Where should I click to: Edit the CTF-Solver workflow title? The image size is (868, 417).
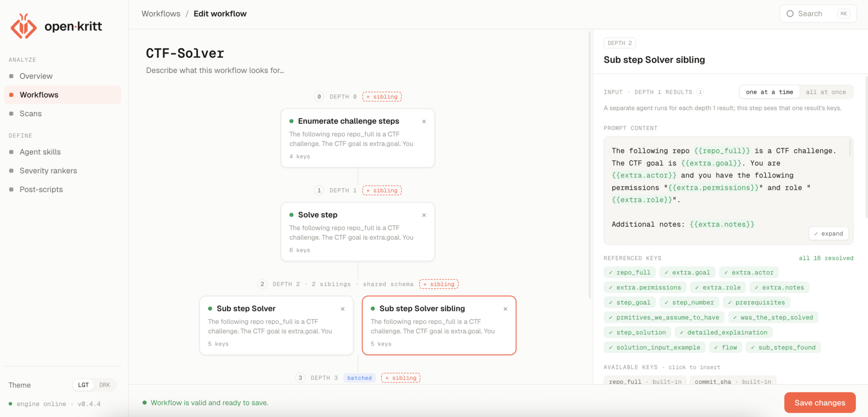pyautogui.click(x=185, y=53)
